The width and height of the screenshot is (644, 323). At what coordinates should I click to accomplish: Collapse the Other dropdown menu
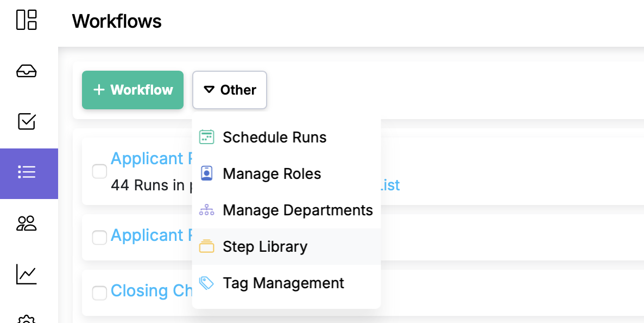point(229,90)
